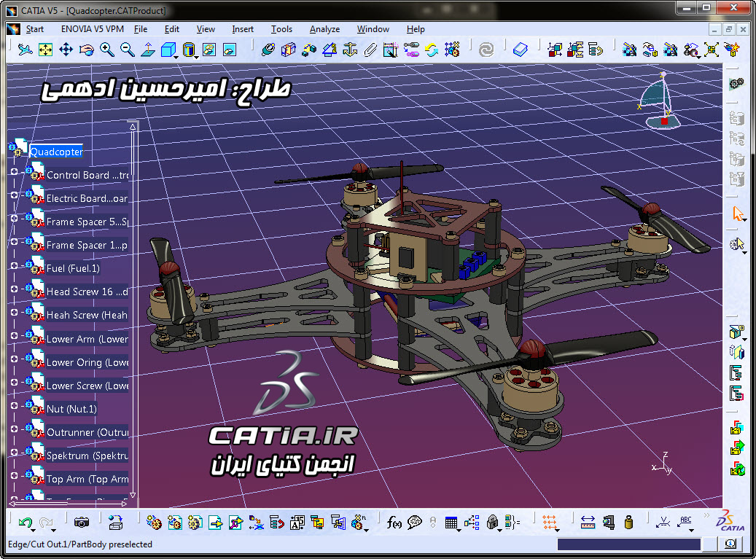756x559 pixels.
Task: Click the Fit All In view icon
Action: tap(45, 49)
